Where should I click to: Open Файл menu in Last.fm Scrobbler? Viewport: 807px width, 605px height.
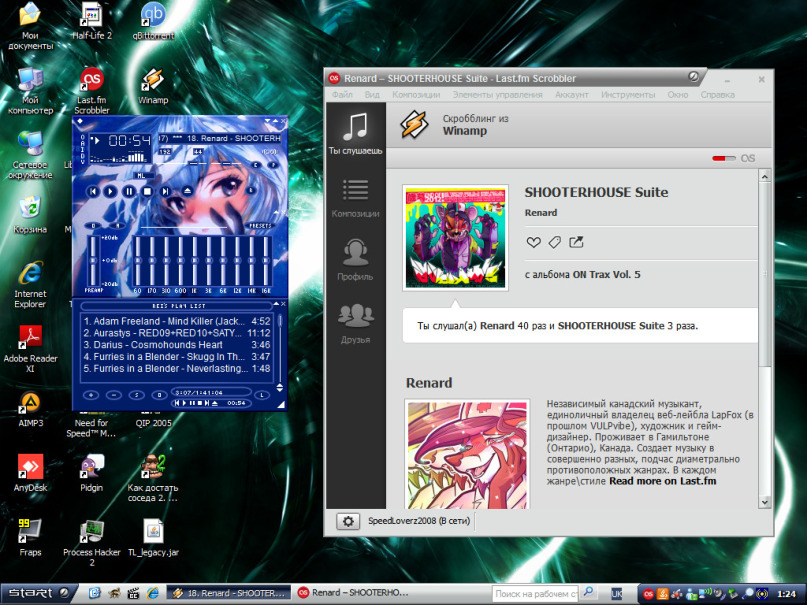click(x=342, y=95)
